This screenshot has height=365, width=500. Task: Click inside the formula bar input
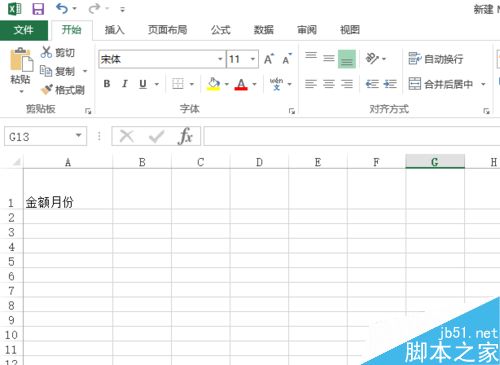click(352, 136)
